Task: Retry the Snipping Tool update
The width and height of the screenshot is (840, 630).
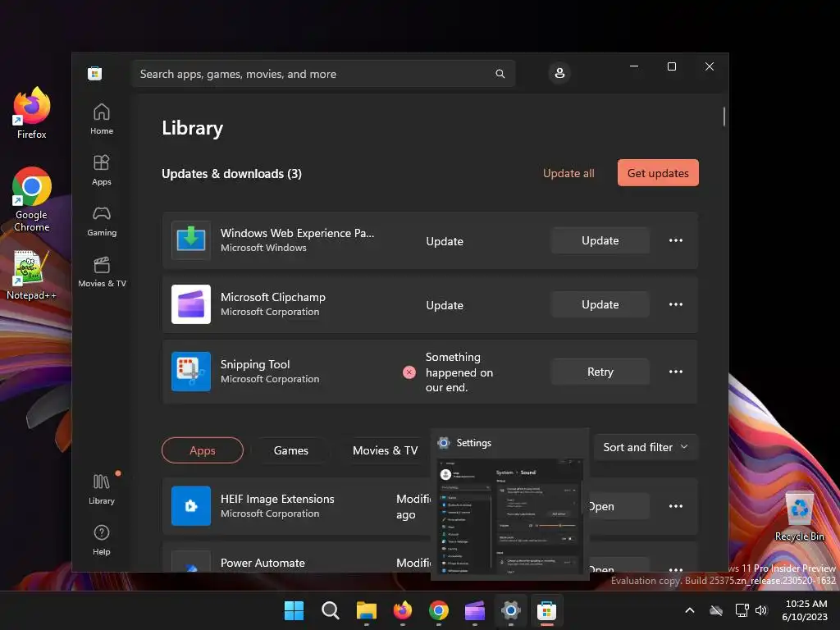Action: (x=600, y=372)
